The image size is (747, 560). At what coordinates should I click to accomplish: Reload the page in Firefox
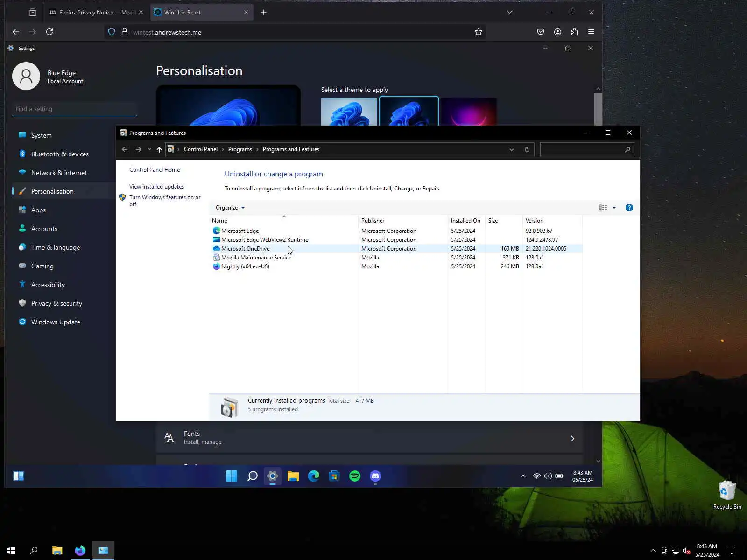coord(49,32)
